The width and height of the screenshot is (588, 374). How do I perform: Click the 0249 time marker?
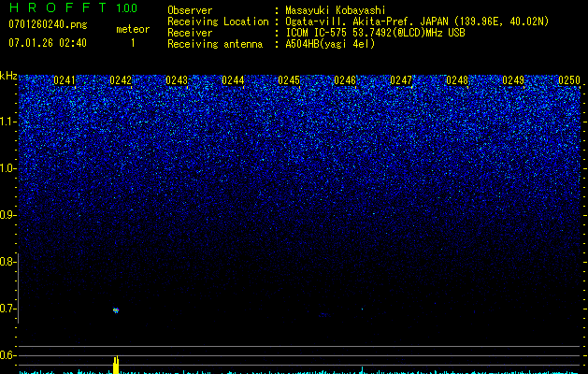coord(513,80)
